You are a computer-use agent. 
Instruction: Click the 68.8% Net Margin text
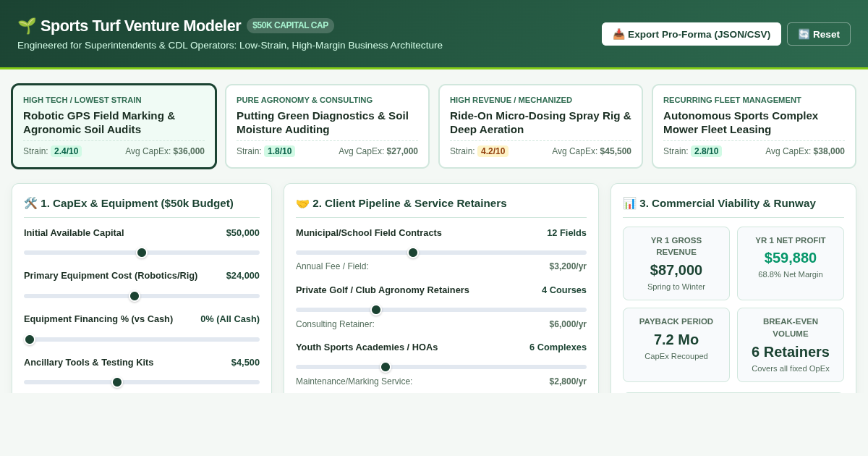[791, 274]
